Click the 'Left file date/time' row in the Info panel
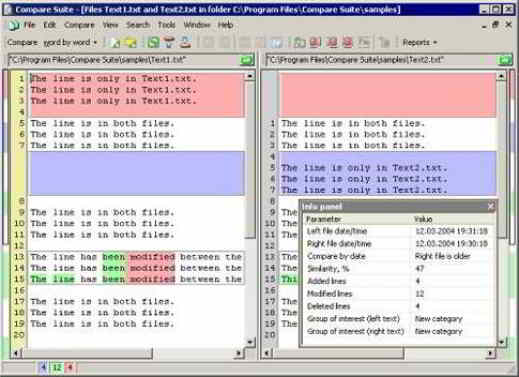This screenshot has height=377, width=519. (x=399, y=231)
